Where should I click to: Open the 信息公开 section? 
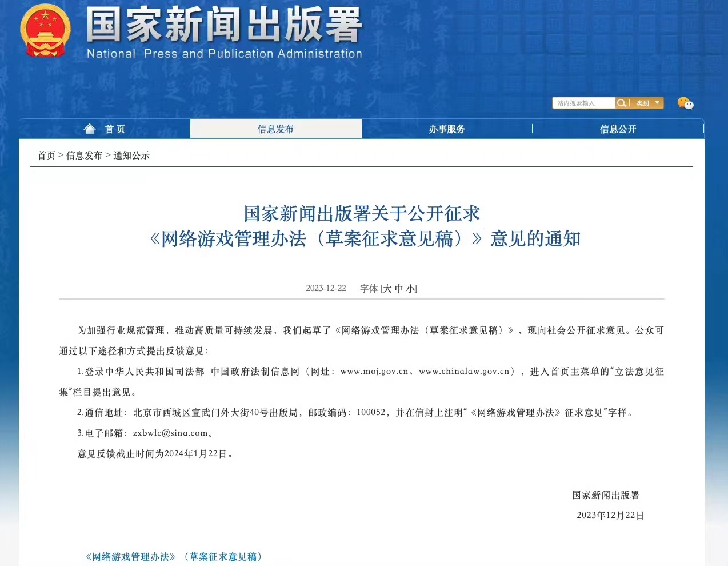click(618, 129)
